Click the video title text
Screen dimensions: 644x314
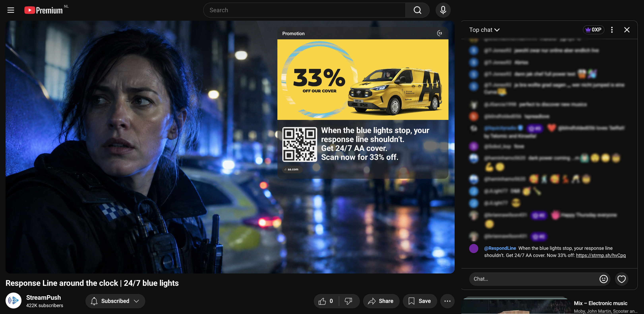pyautogui.click(x=92, y=283)
